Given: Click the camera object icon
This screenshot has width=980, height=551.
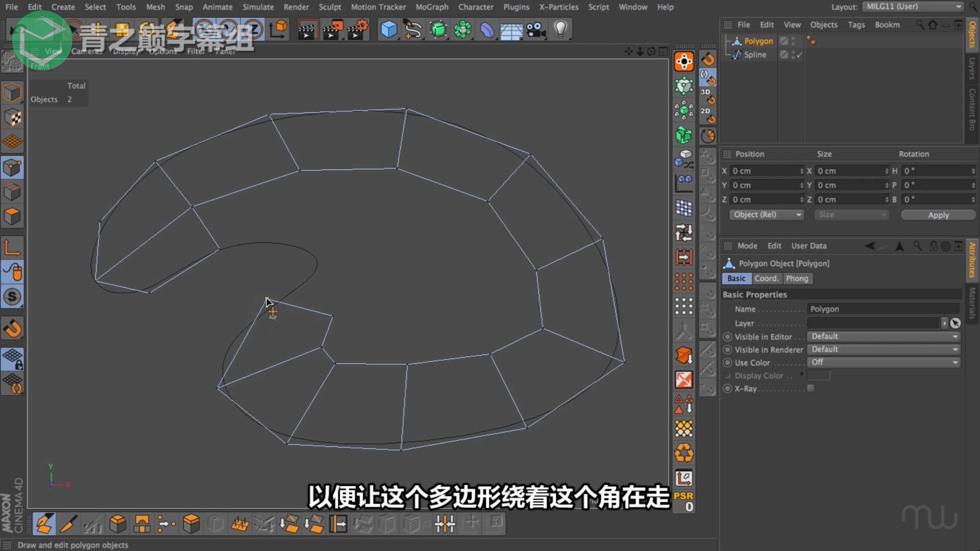Looking at the screenshot, I should click(x=536, y=30).
